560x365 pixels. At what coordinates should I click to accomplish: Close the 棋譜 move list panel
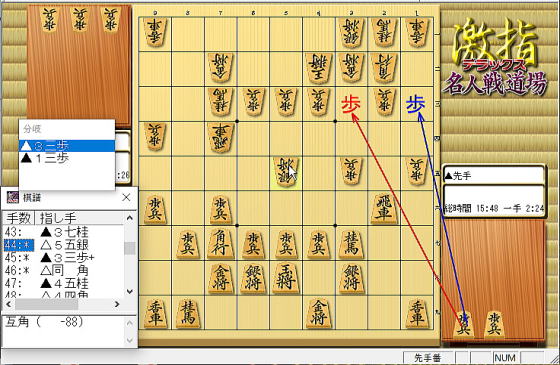point(126,197)
